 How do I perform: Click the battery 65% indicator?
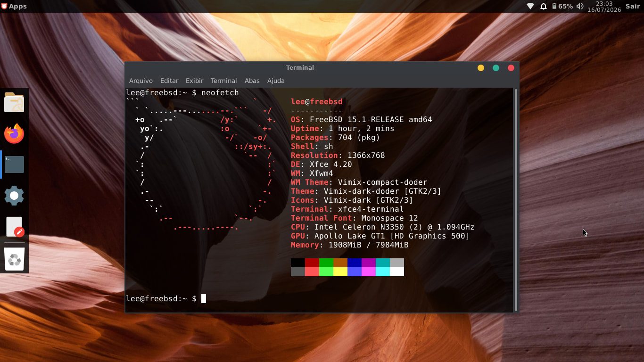click(562, 6)
